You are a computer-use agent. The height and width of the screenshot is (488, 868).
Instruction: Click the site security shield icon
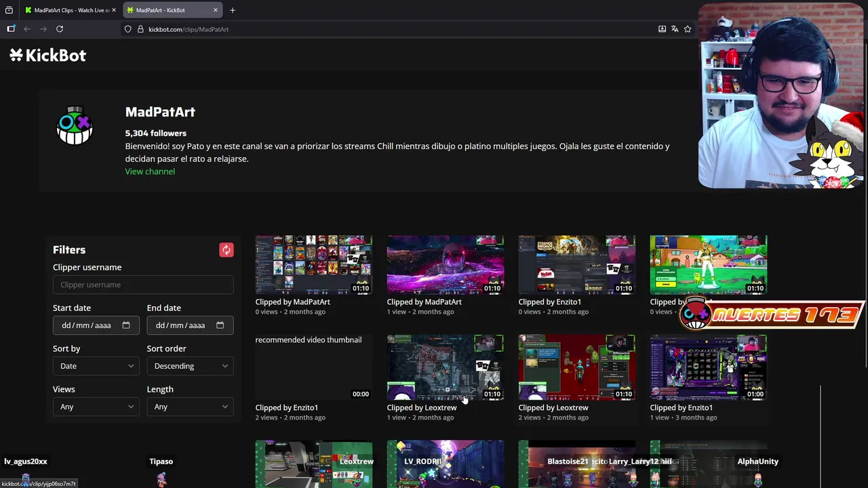[127, 29]
